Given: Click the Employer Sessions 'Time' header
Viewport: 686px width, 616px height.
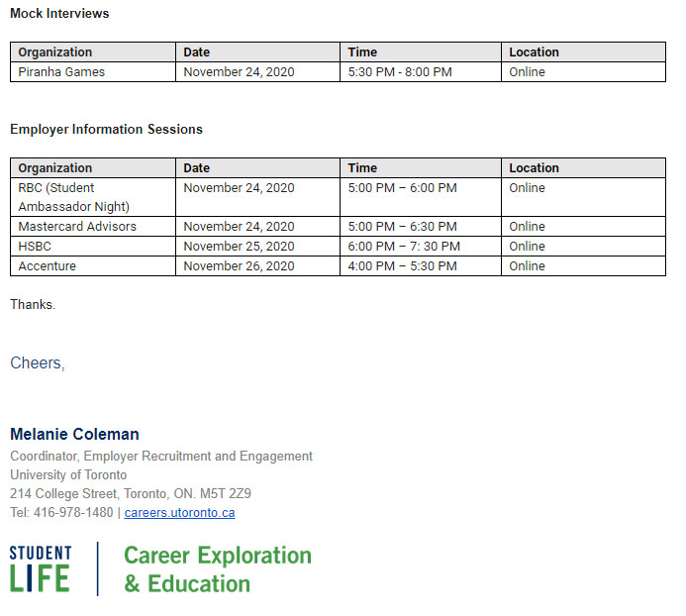Looking at the screenshot, I should click(x=421, y=168).
